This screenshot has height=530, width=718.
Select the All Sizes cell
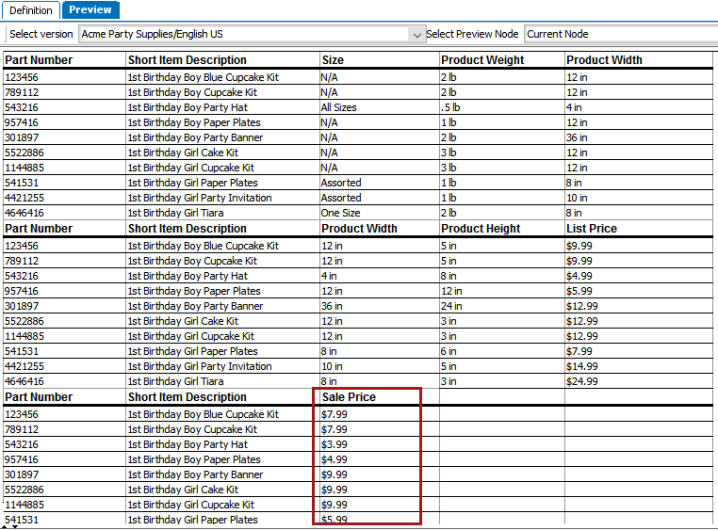click(x=338, y=108)
